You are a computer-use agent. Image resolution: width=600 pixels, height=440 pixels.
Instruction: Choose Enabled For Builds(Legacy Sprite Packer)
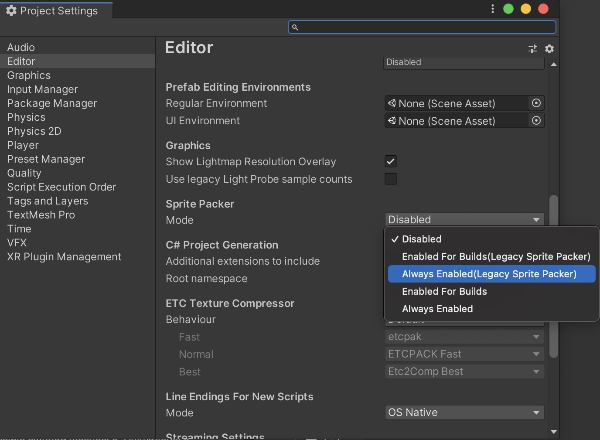click(x=492, y=257)
